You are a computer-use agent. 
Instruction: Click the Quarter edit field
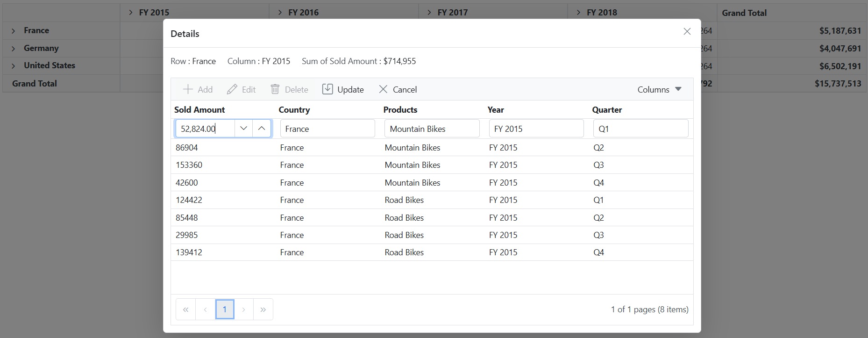640,129
